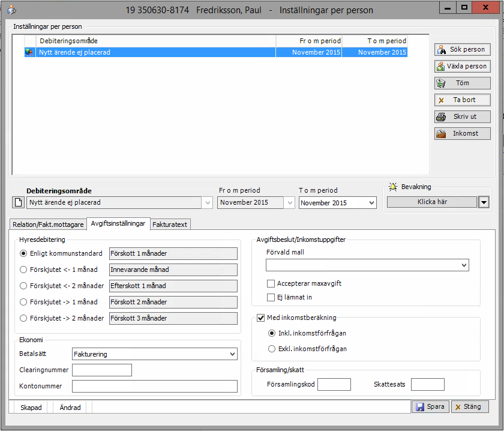Click the application icon in the title bar
Screen dimensions: 504x431
coord(11,10)
